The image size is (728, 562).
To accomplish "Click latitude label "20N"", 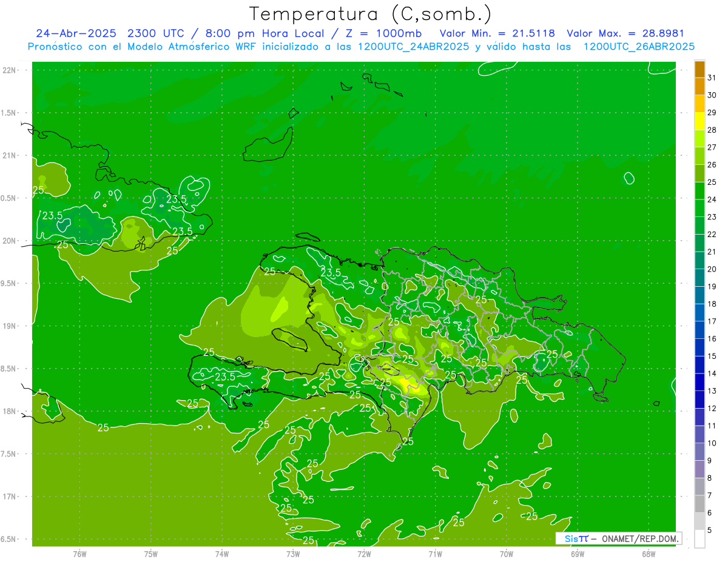I will pyautogui.click(x=10, y=241).
